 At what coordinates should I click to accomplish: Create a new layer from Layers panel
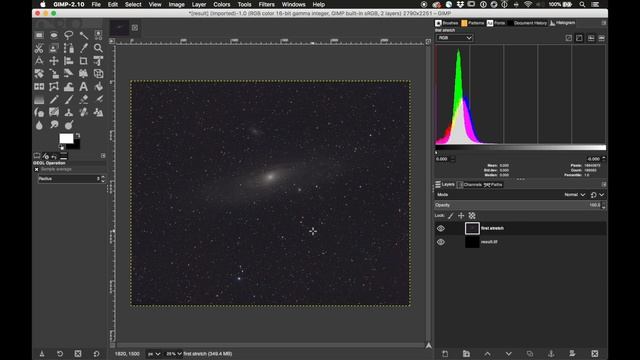pos(445,353)
